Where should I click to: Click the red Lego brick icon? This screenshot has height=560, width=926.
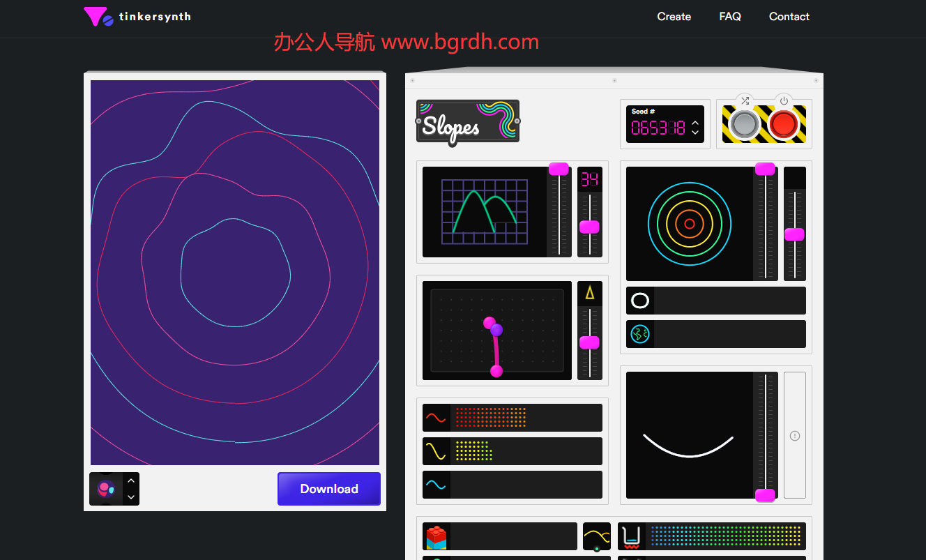click(436, 537)
